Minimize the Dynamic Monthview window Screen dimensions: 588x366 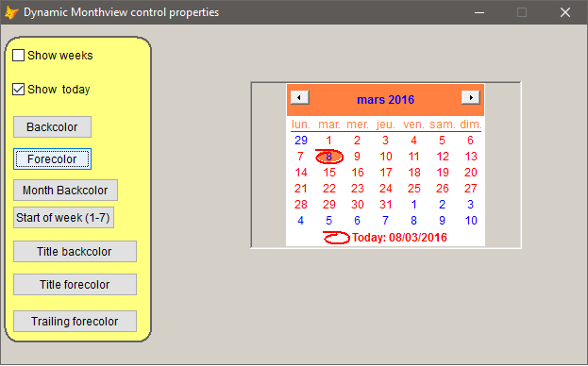tap(479, 12)
